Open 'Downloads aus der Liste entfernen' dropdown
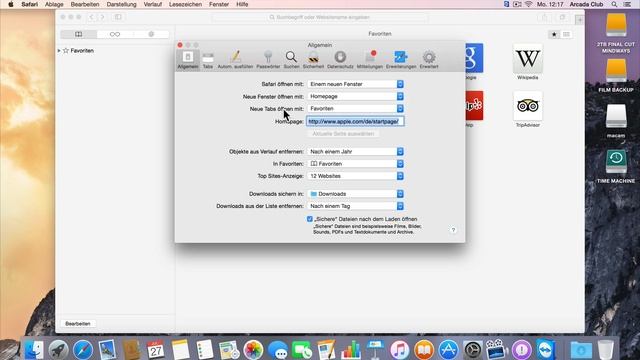640x360 pixels. click(356, 206)
